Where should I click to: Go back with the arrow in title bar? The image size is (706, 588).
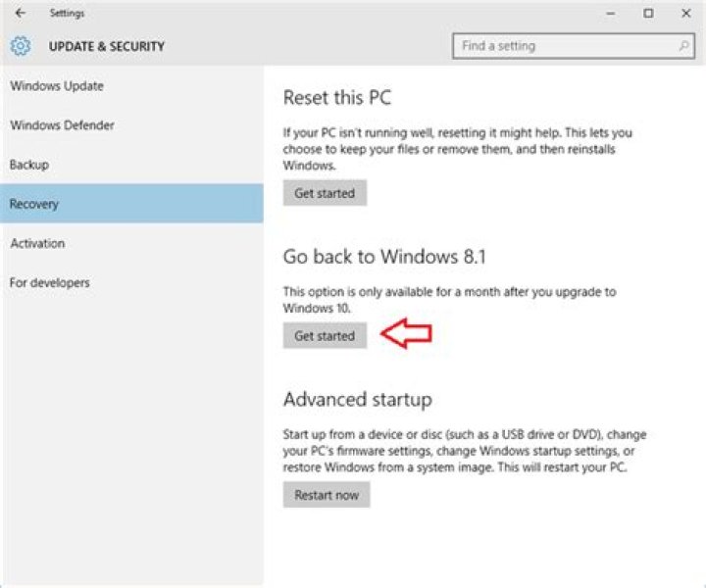click(21, 13)
